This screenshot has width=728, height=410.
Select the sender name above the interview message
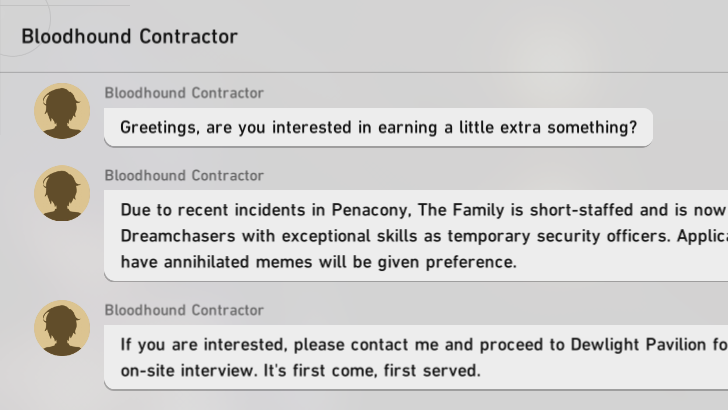point(184,310)
